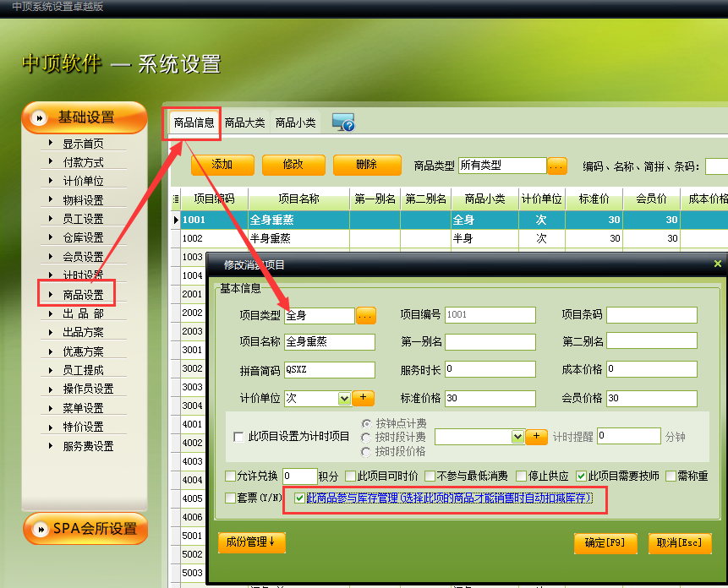Open 计价单位 sidebar item
The width and height of the screenshot is (728, 588).
[83, 181]
